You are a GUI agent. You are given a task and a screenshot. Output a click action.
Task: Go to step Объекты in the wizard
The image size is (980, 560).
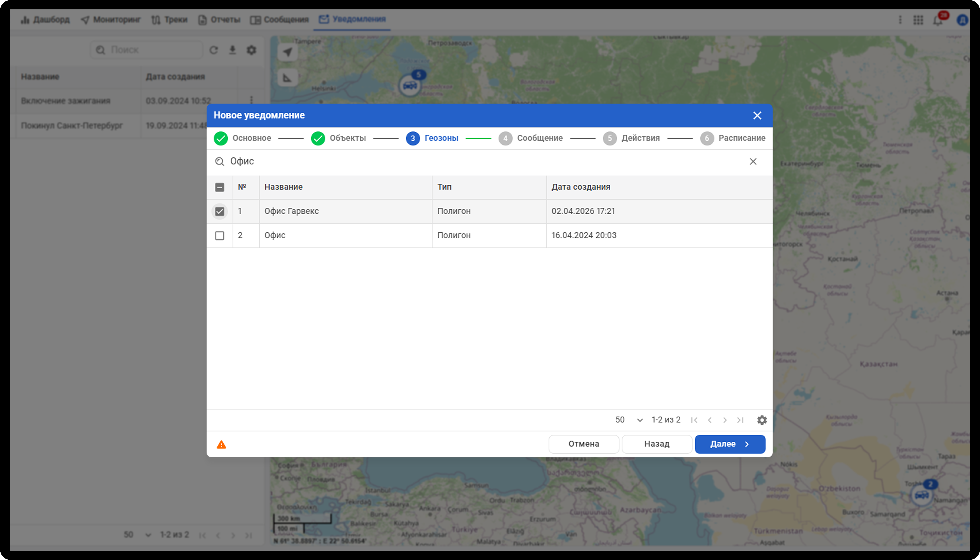pyautogui.click(x=338, y=138)
